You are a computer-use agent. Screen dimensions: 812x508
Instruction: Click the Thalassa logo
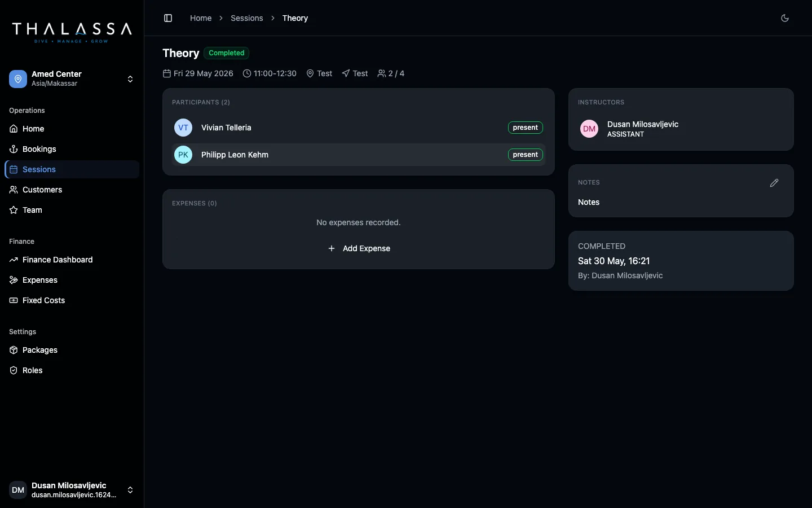pos(72,32)
